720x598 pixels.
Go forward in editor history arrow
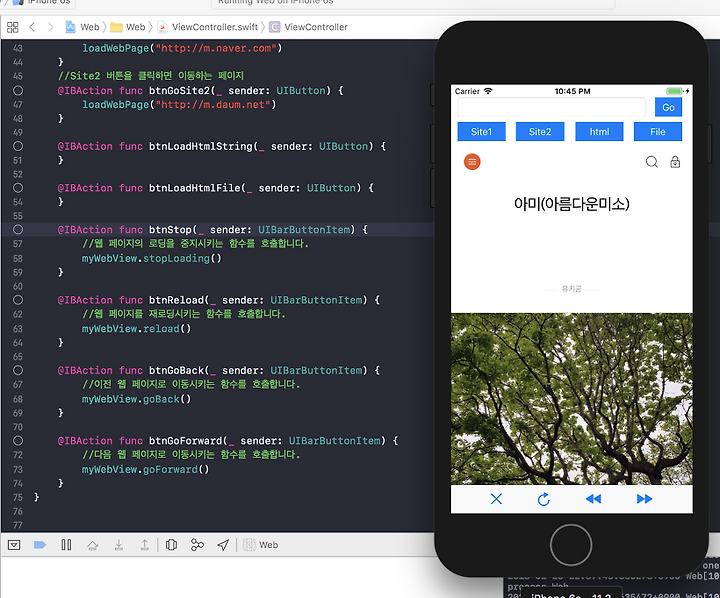tap(51, 27)
